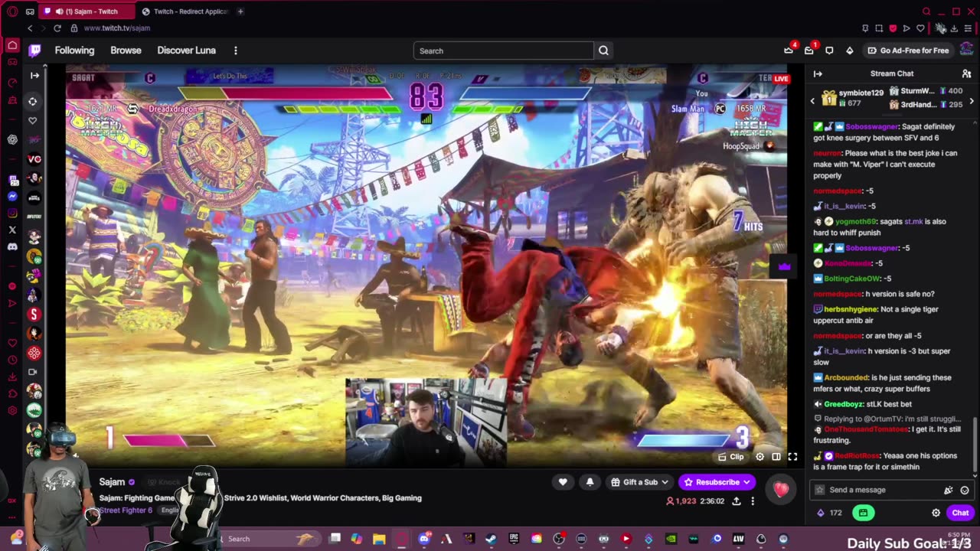Toggle fullscreen on the video player
The image size is (980, 551).
(792, 457)
